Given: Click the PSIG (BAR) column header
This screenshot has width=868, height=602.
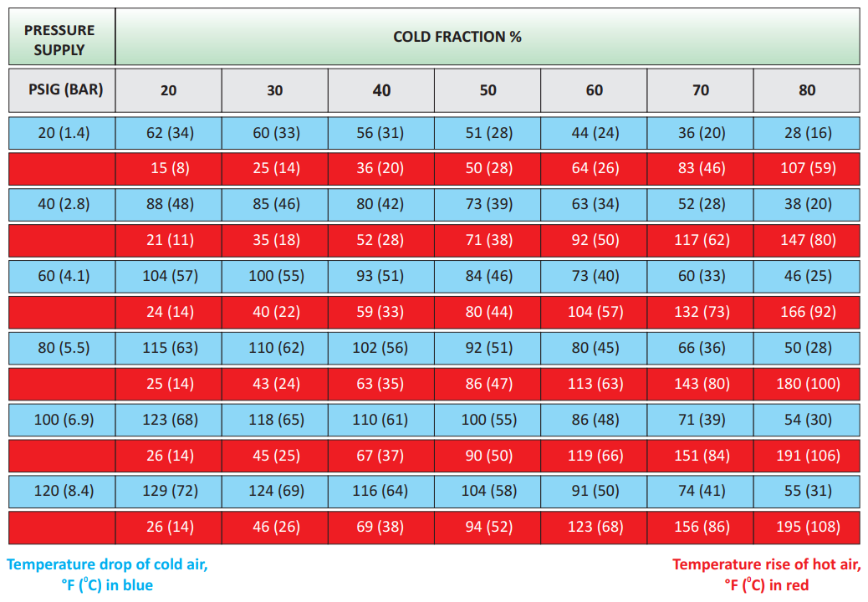Looking at the screenshot, I should tap(61, 89).
